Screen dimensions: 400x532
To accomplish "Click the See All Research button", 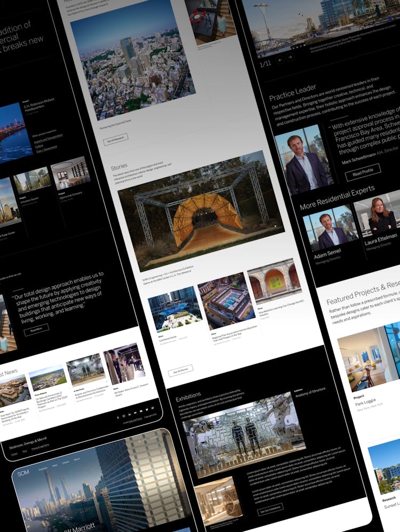I will tap(115, 140).
